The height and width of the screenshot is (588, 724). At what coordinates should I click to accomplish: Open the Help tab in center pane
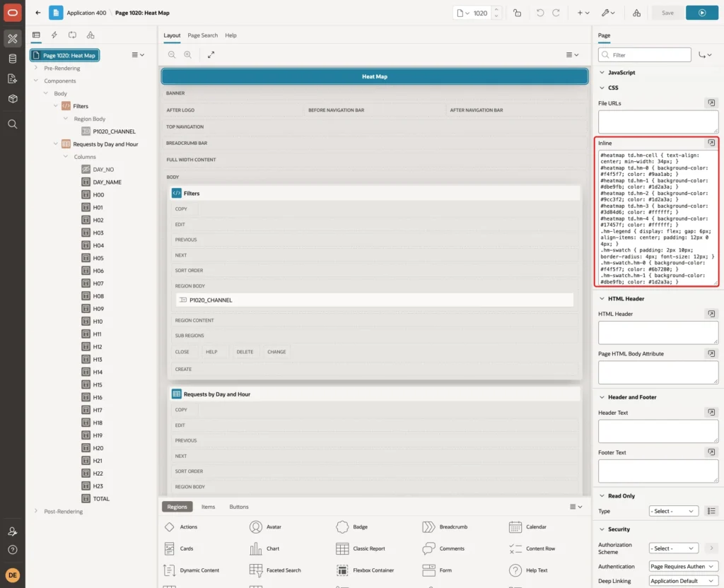click(x=230, y=35)
